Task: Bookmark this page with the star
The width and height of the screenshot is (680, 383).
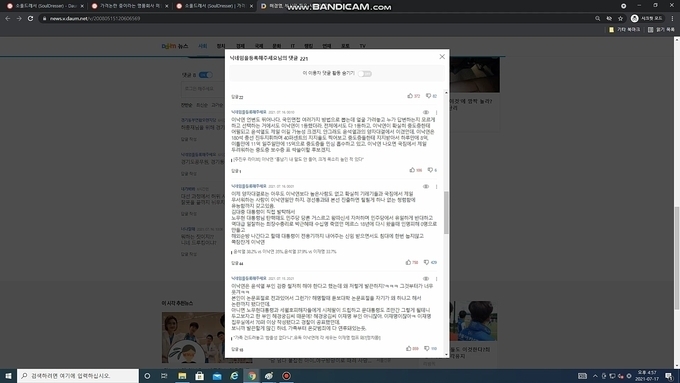Action: click(621, 18)
